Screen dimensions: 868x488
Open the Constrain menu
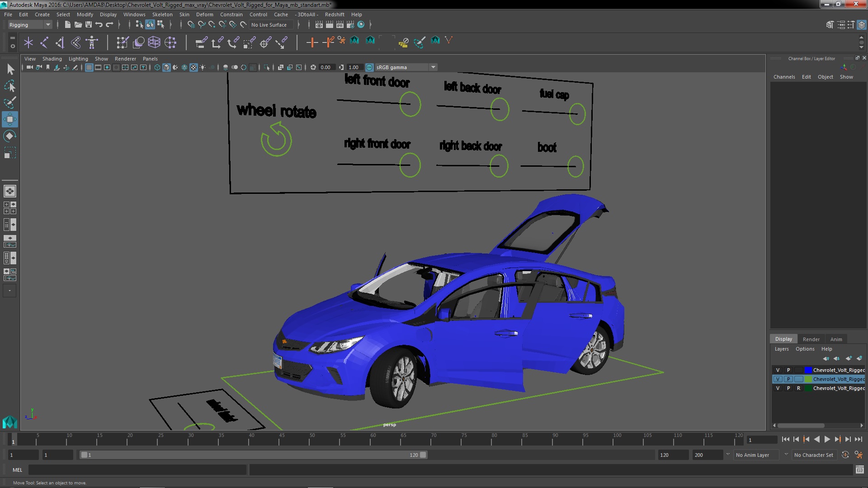click(231, 14)
